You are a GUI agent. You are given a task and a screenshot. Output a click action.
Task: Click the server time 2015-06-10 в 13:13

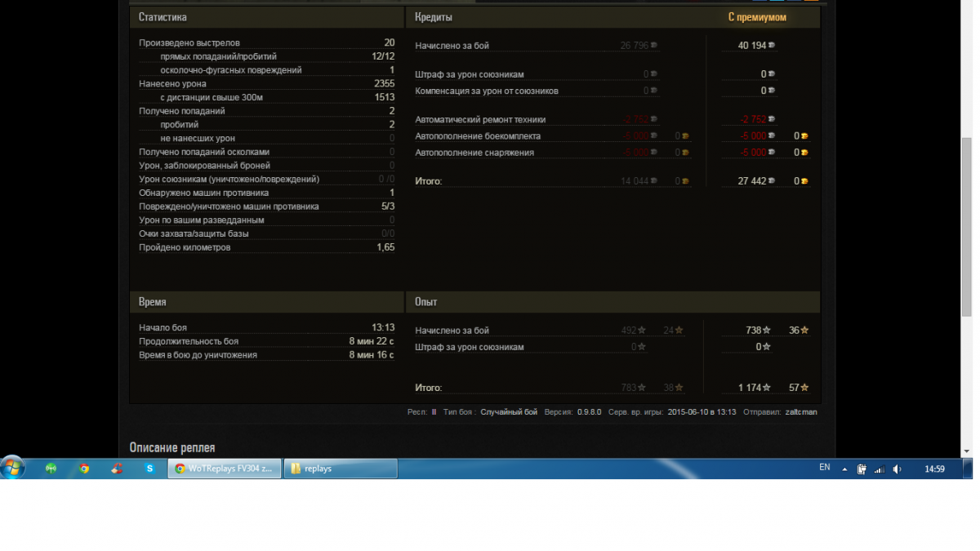pos(702,412)
